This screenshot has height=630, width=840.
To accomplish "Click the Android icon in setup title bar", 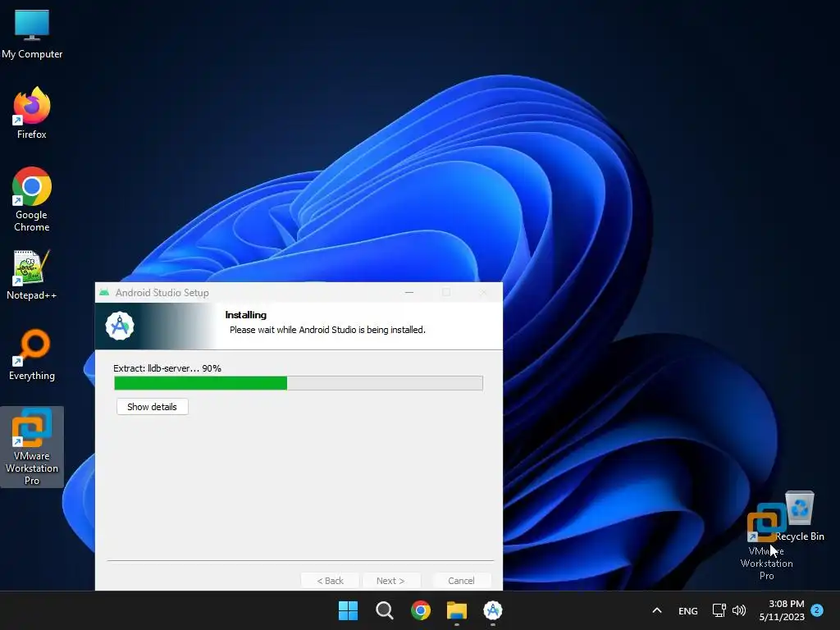I will [104, 293].
